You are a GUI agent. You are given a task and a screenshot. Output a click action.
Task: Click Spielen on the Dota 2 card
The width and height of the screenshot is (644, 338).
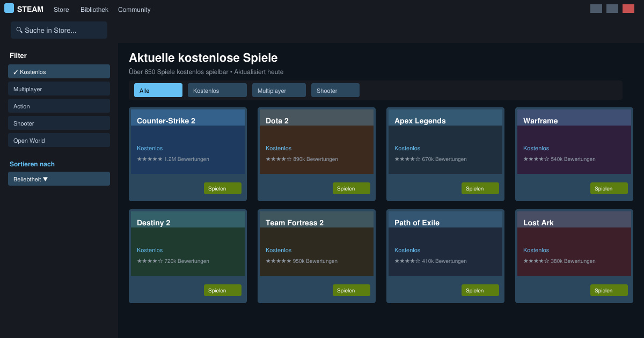point(352,188)
